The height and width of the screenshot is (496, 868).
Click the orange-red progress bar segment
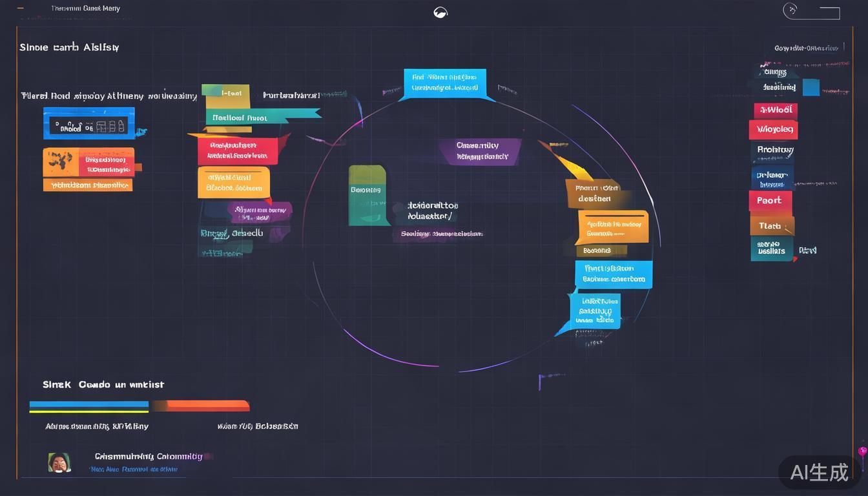click(x=201, y=406)
